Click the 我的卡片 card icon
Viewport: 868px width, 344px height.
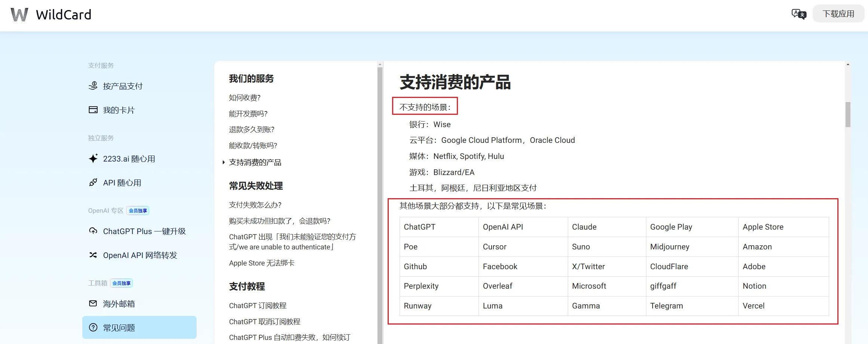pos(93,110)
